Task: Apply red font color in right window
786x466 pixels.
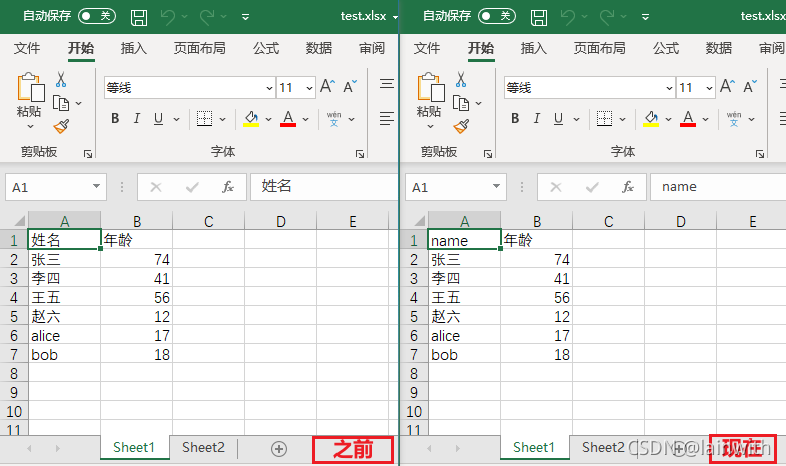Action: coord(688,119)
